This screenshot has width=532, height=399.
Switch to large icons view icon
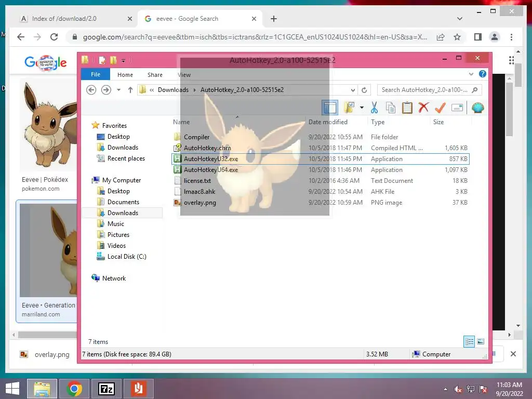481,341
